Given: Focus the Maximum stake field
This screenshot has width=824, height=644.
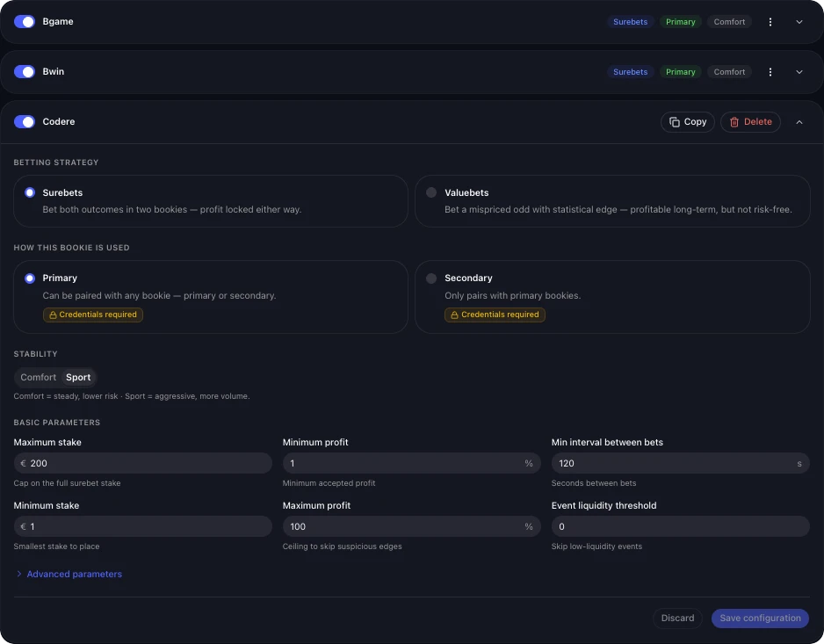Looking at the screenshot, I should (143, 463).
